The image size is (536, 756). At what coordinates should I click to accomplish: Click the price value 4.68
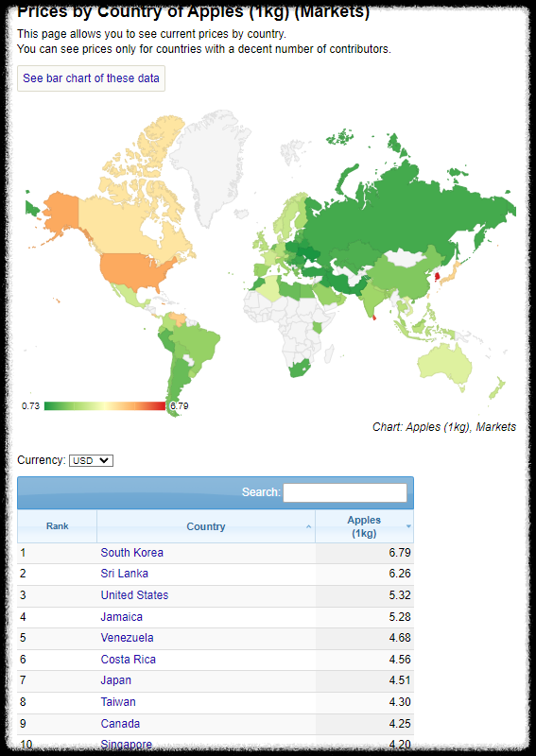point(400,637)
